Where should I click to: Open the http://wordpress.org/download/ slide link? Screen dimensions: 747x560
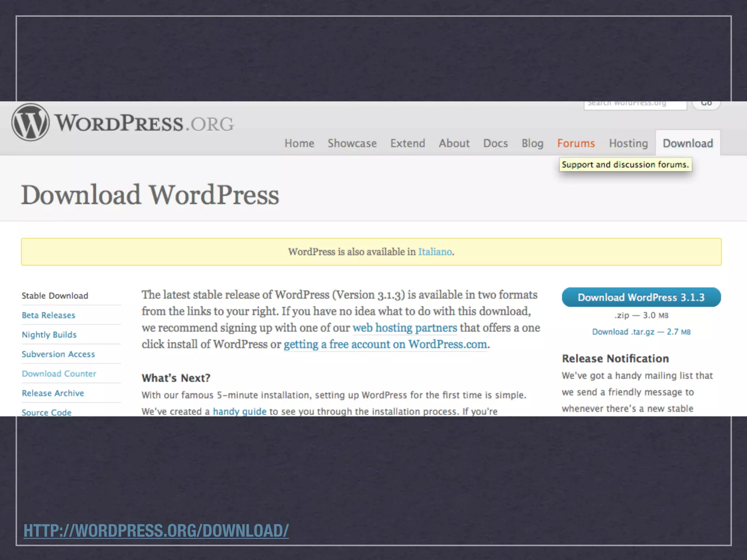[x=156, y=531]
